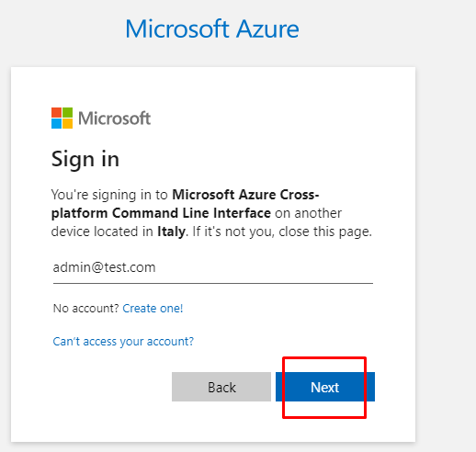Screen dimensions: 476x452
Task: Click the bold Microsoft Azure Cross- text
Action: [x=245, y=195]
